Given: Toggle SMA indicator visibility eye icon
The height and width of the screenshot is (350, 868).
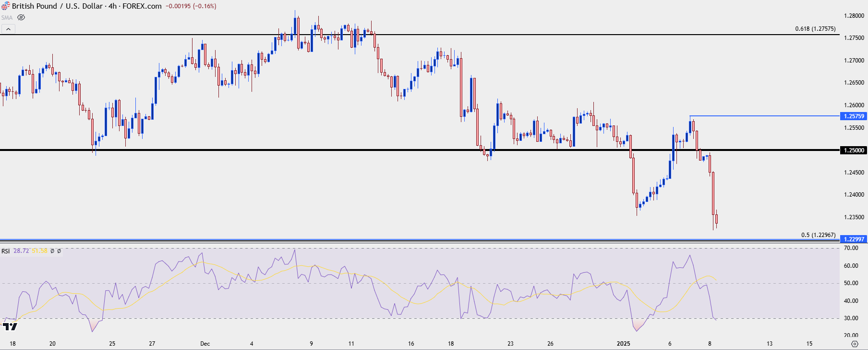Looking at the screenshot, I should pyautogui.click(x=21, y=17).
